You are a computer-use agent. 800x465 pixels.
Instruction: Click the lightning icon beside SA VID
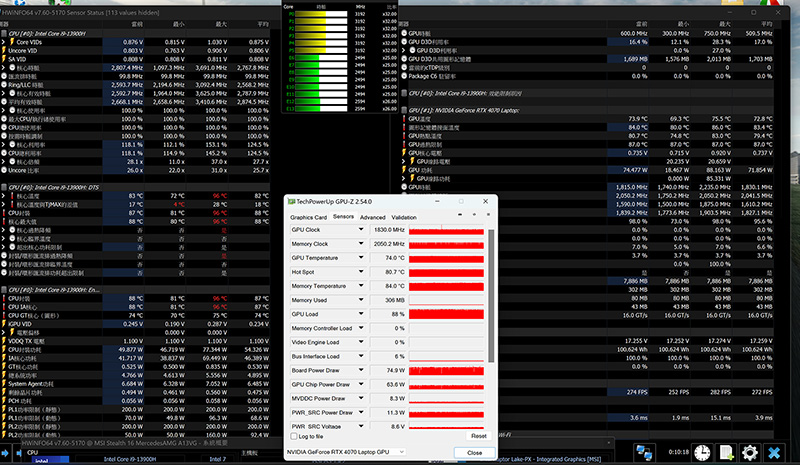point(4,59)
